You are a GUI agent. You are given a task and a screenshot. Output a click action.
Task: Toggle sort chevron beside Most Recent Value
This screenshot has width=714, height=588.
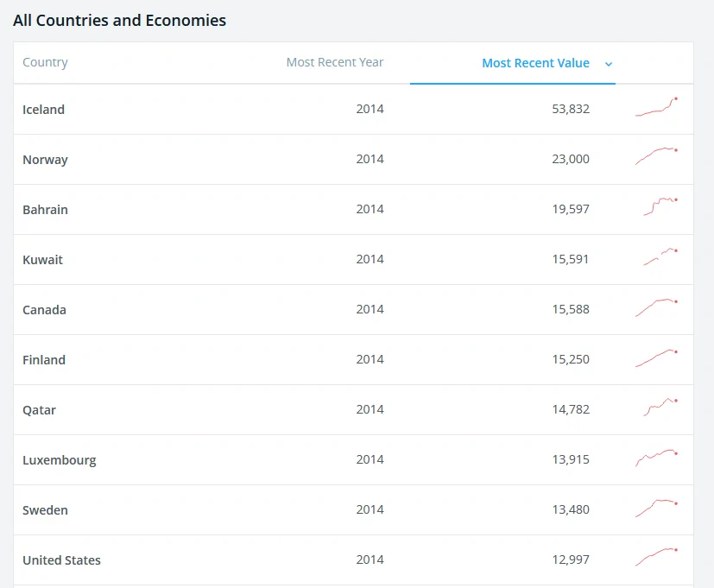[609, 64]
